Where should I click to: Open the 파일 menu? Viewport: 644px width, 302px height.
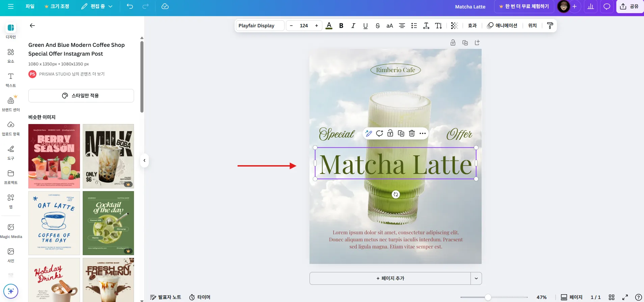click(x=30, y=6)
